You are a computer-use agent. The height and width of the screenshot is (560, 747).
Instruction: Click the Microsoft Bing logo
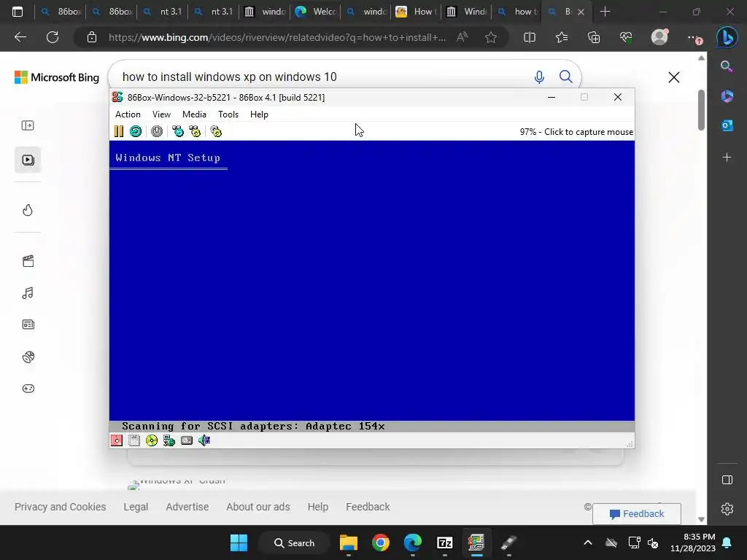click(x=57, y=77)
